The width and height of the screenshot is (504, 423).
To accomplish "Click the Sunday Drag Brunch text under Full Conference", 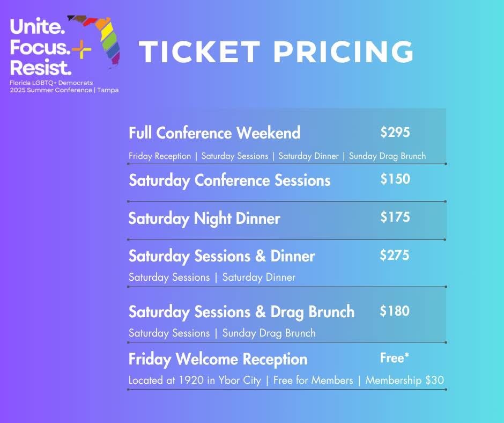I will (x=387, y=156).
